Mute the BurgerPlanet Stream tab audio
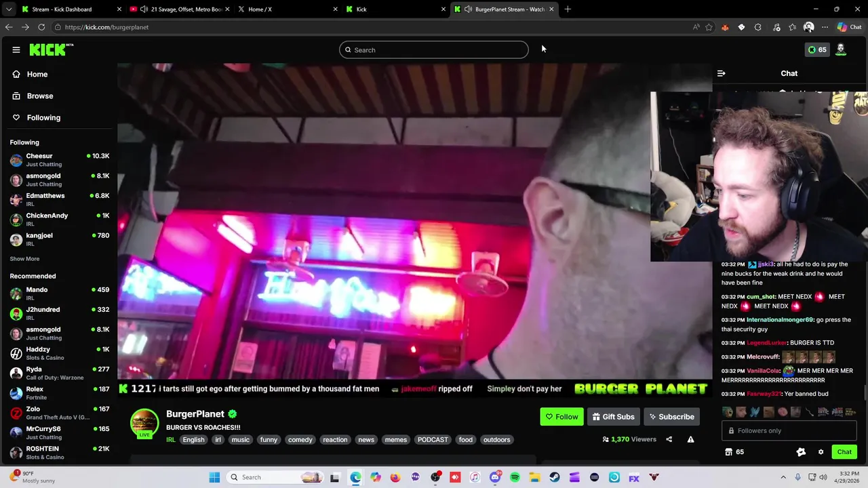This screenshot has width=868, height=488. (468, 9)
